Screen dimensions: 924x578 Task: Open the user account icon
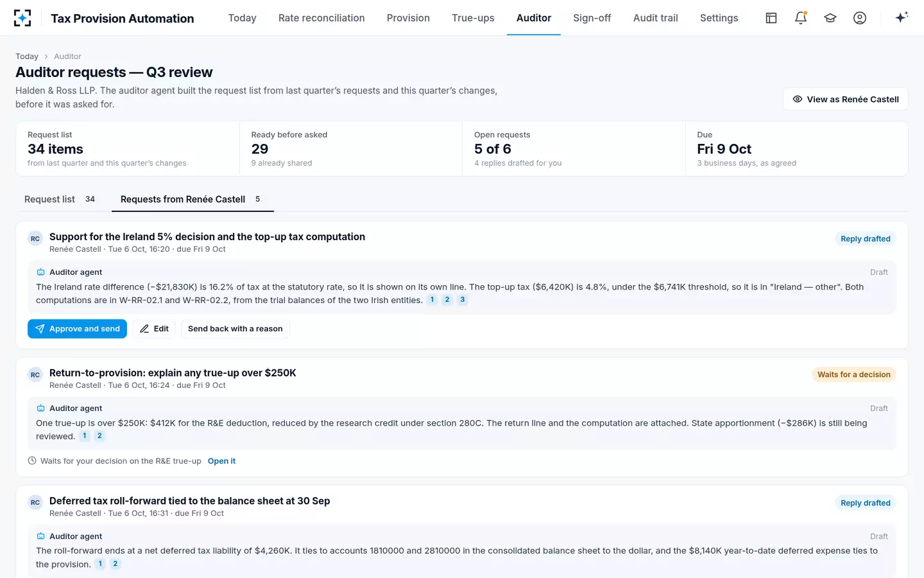860,18
